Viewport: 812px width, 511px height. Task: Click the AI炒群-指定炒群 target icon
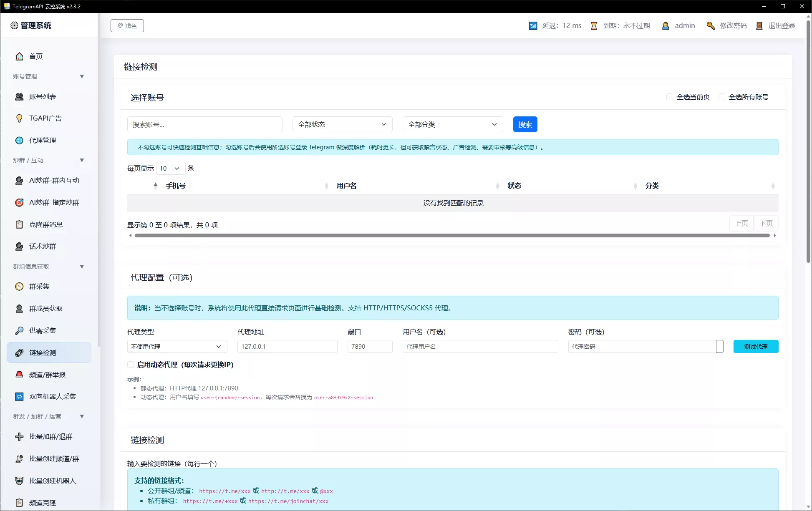tap(19, 203)
